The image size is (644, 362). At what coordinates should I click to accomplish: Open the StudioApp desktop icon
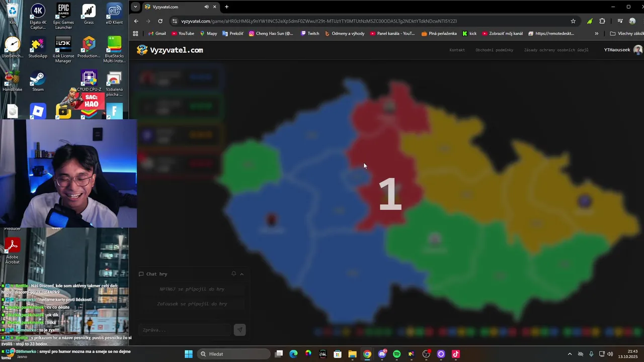38,47
